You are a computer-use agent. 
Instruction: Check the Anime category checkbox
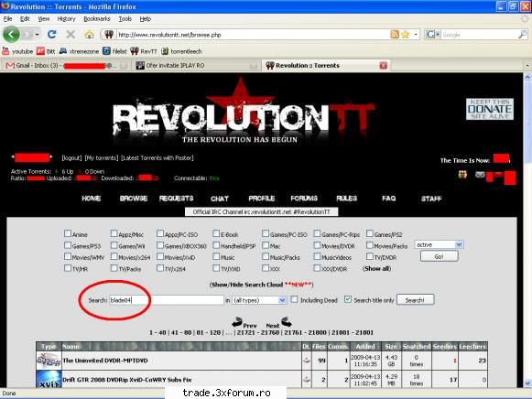pos(68,233)
